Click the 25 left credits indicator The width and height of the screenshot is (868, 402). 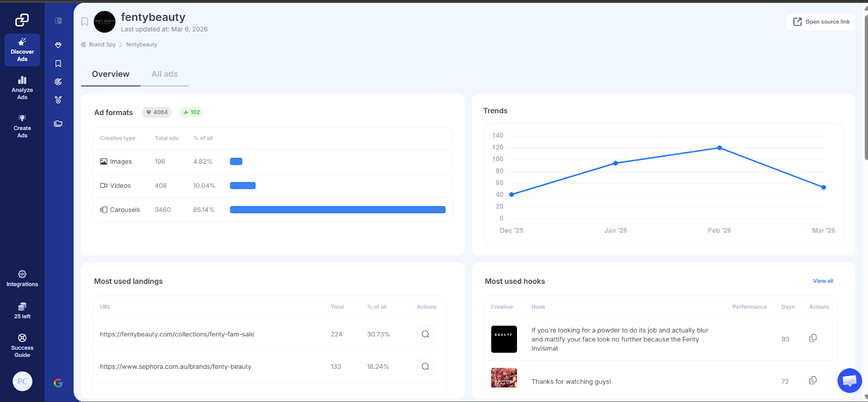coord(22,310)
